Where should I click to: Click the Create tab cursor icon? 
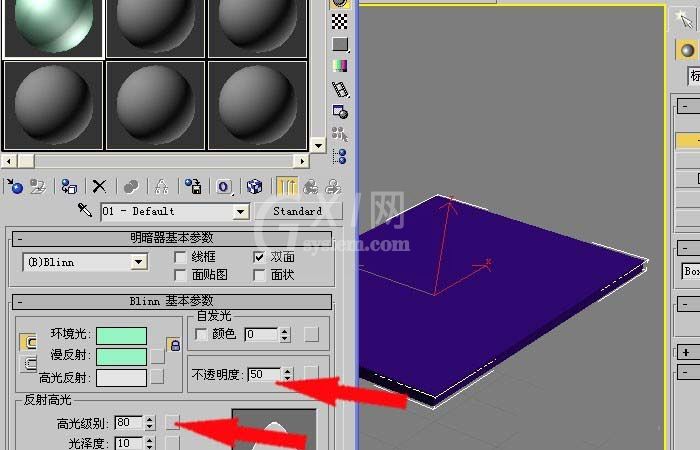(684, 19)
